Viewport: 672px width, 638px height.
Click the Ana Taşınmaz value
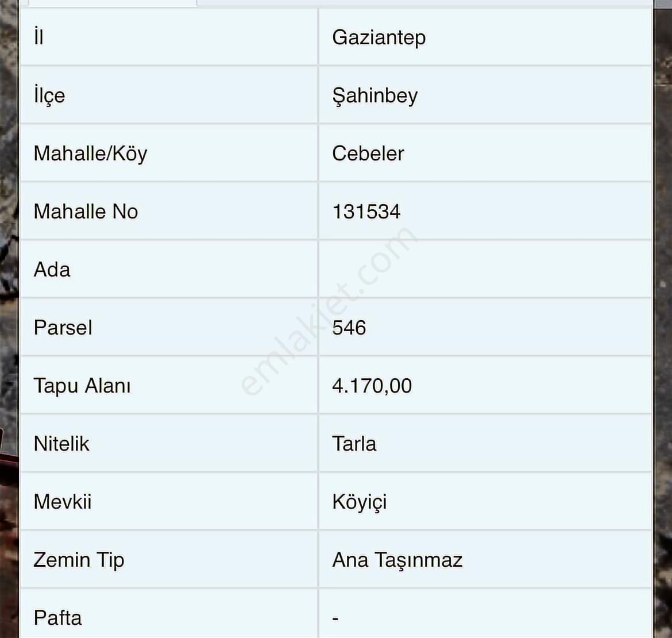(397, 560)
